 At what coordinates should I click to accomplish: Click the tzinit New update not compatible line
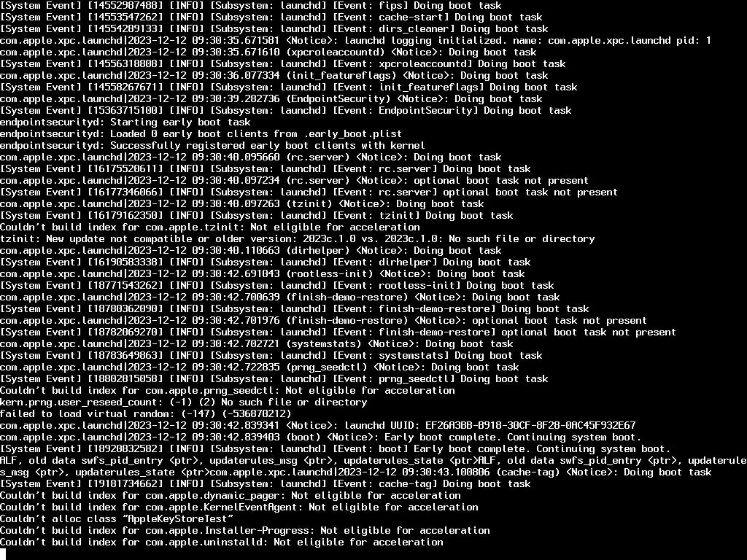pyautogui.click(x=298, y=239)
